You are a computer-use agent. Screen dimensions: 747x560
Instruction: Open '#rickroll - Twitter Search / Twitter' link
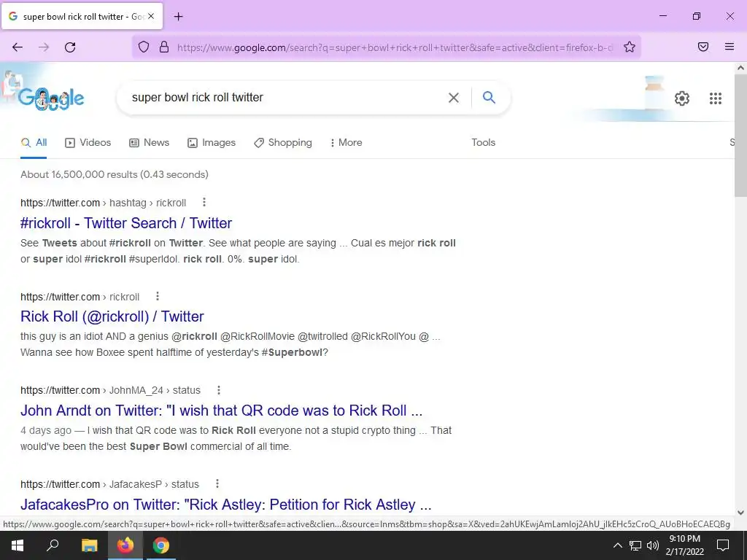coord(126,223)
